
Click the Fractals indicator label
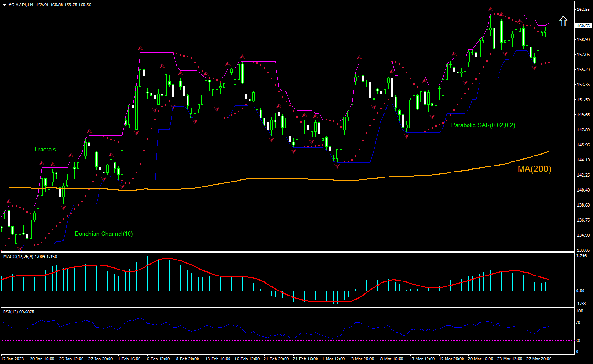click(45, 149)
